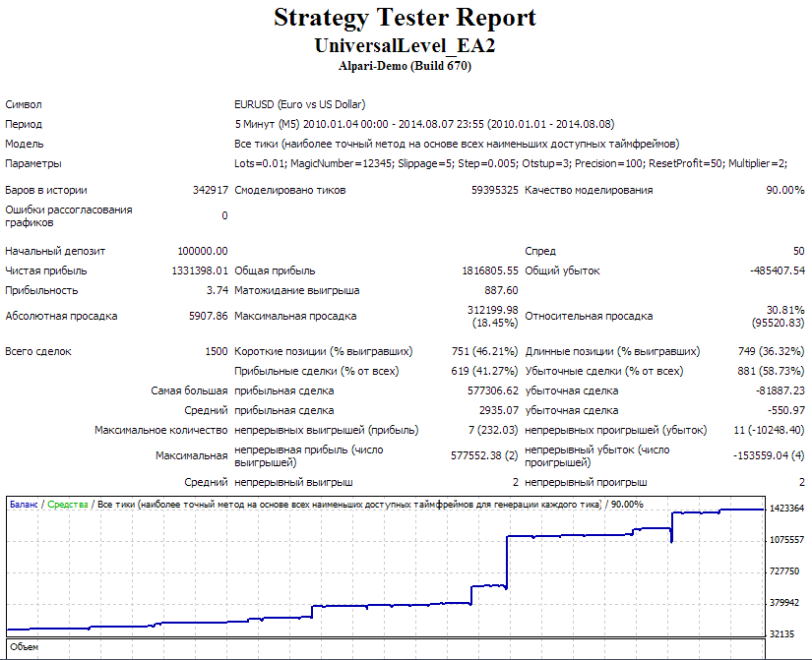Screen dimensions: 812x660
Task: Click the Баланс legend in chart
Action: (24, 505)
